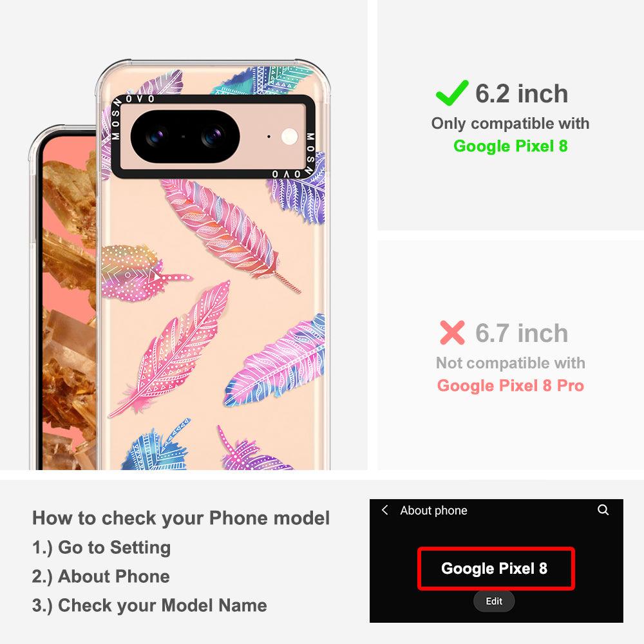Screen dimensions: 644x644
Task: Click the blue feather at bottom
Action: point(157,446)
